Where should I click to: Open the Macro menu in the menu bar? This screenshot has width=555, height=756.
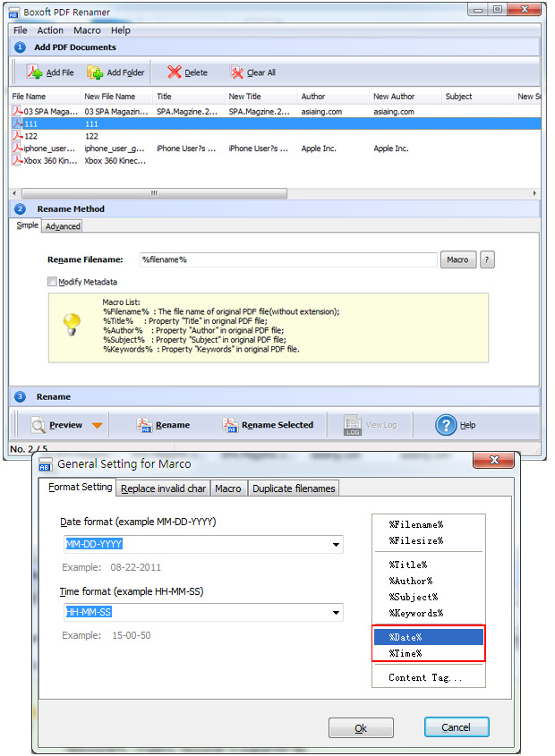87,30
